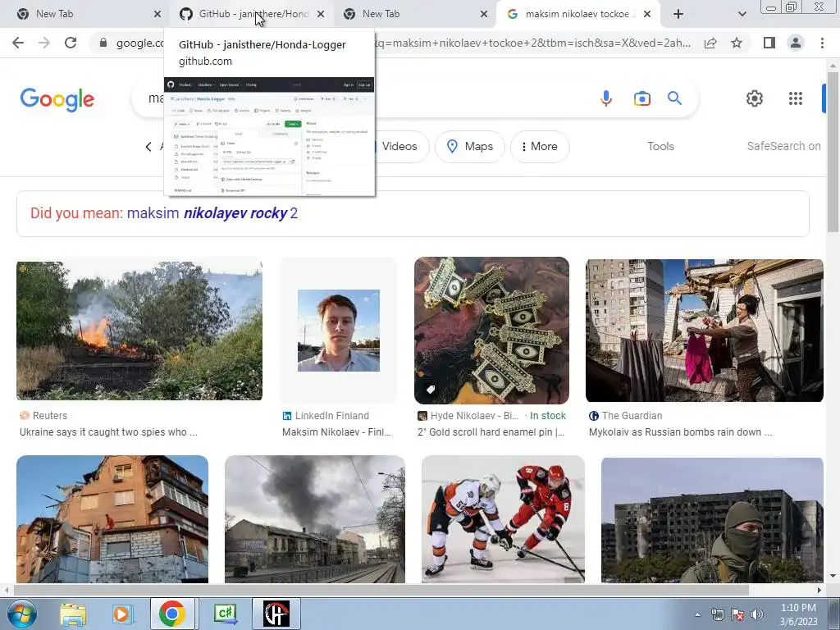This screenshot has width=840, height=630.
Task: Open the Reuters burning field image
Action: pyautogui.click(x=139, y=331)
